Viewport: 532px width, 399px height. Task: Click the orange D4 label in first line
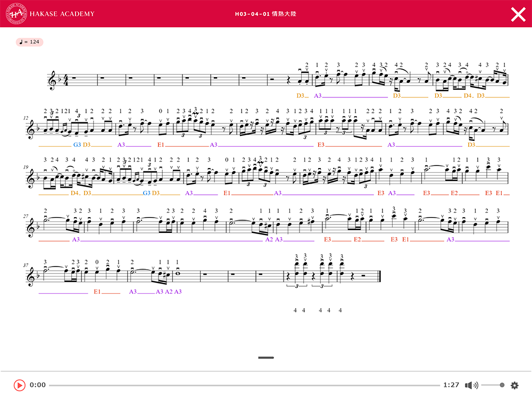(468, 96)
